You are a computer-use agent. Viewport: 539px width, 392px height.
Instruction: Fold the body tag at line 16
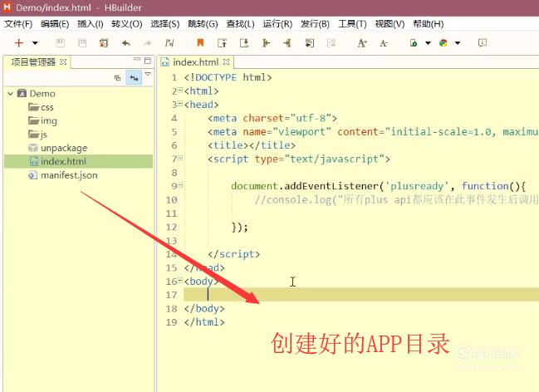pos(180,280)
